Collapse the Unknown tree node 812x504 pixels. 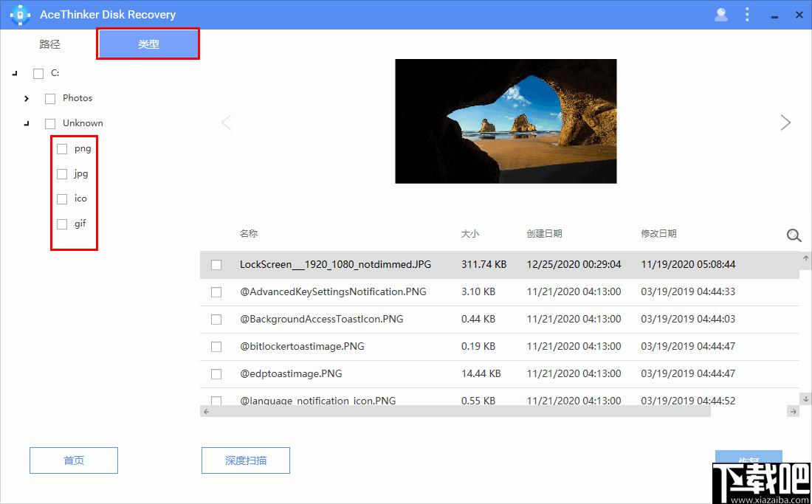click(27, 124)
